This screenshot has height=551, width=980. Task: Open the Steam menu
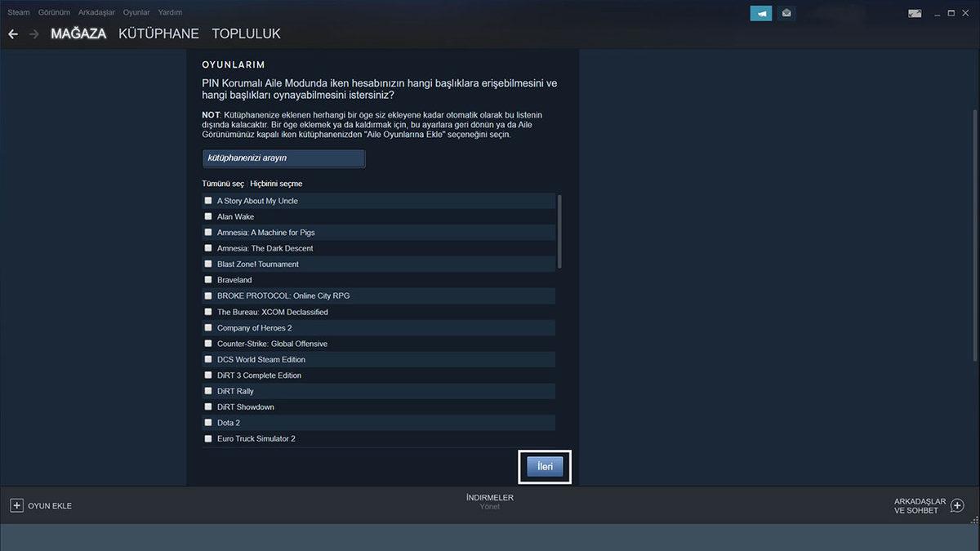click(x=18, y=11)
